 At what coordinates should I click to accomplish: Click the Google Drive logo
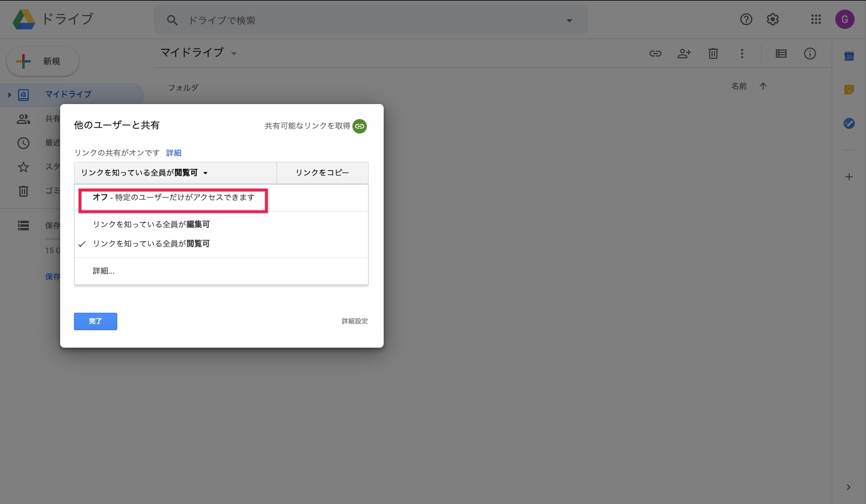click(x=24, y=19)
